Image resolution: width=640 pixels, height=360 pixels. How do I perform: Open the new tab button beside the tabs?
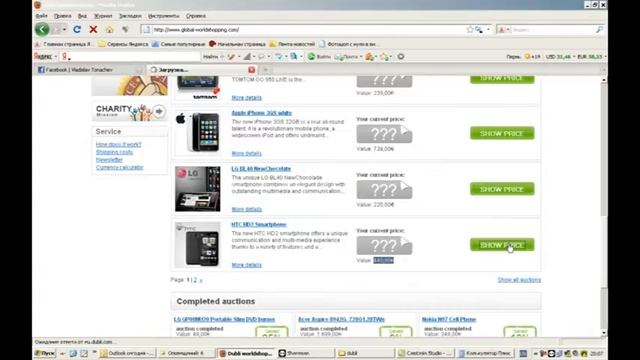(x=265, y=70)
